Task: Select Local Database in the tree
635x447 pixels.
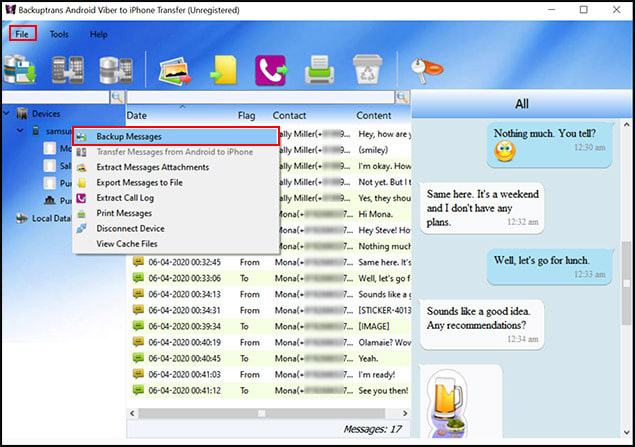Action: click(x=50, y=217)
